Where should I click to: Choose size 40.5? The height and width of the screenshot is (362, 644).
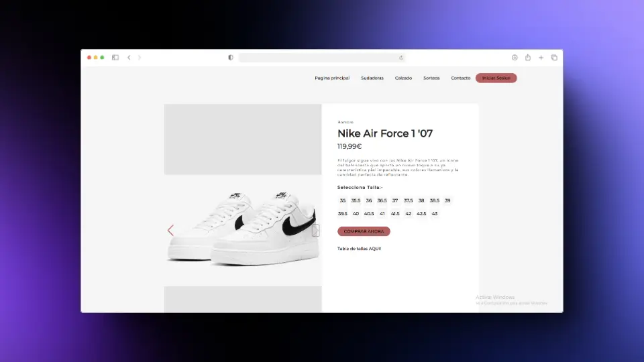coord(369,213)
